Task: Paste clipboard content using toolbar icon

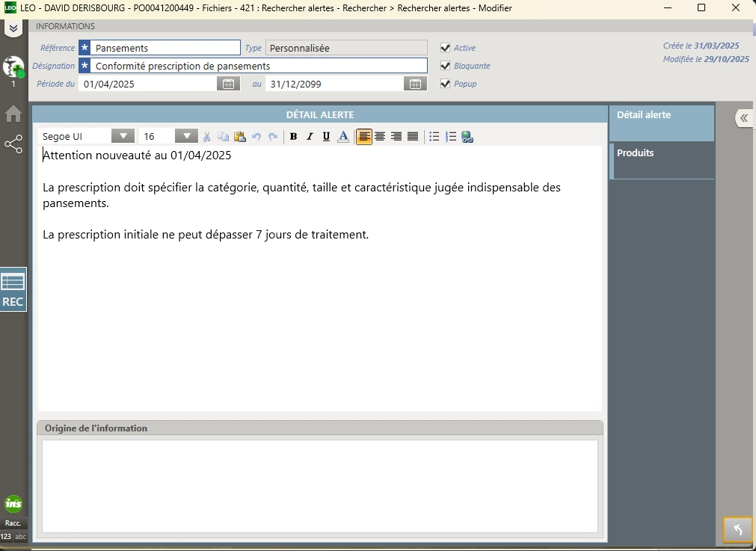Action: click(239, 137)
